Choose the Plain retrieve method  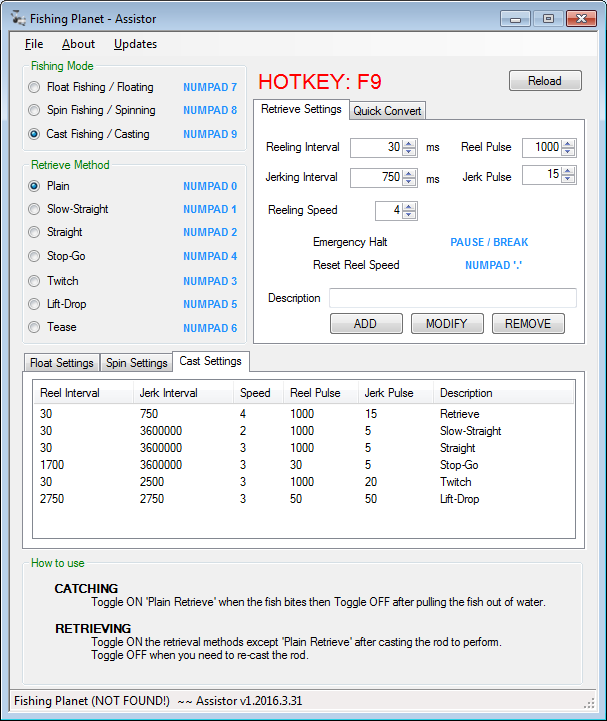click(x=49, y=186)
